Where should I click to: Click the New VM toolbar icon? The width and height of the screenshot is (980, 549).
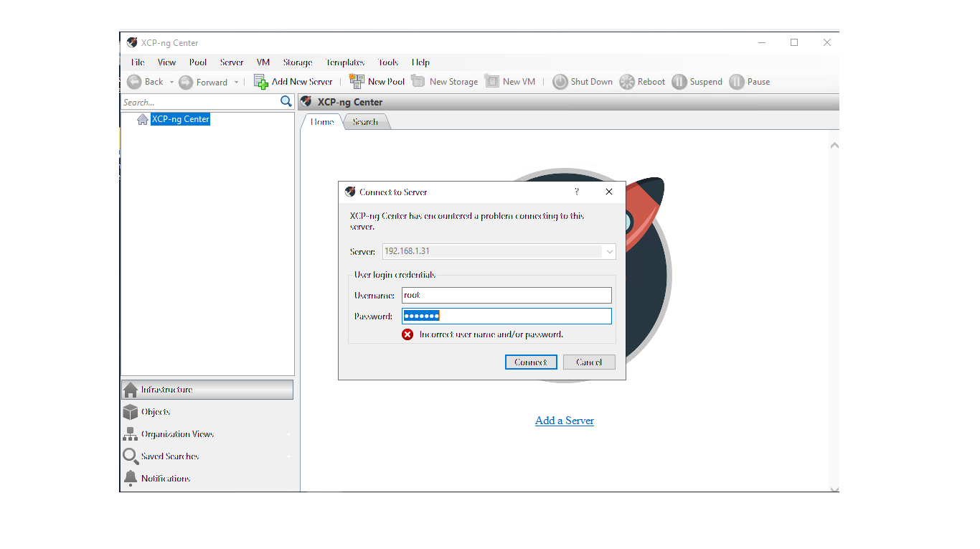(492, 81)
